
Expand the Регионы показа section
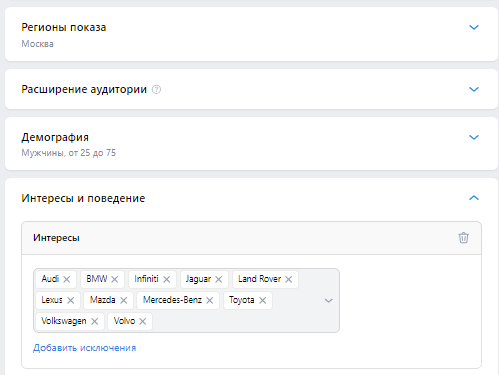pos(474,27)
